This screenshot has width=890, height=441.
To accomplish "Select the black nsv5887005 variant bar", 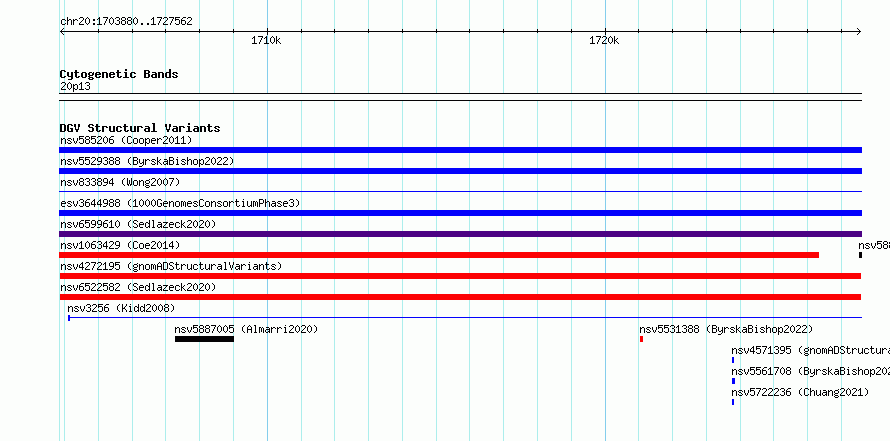I will (204, 339).
